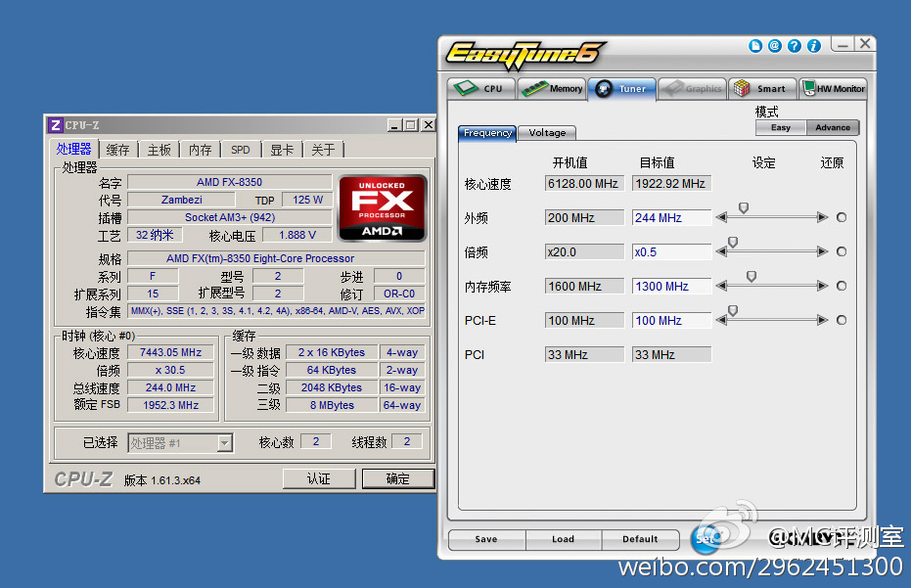Reset 内存频率 using its restore radio button
Image resolution: width=911 pixels, height=588 pixels.
tap(842, 286)
